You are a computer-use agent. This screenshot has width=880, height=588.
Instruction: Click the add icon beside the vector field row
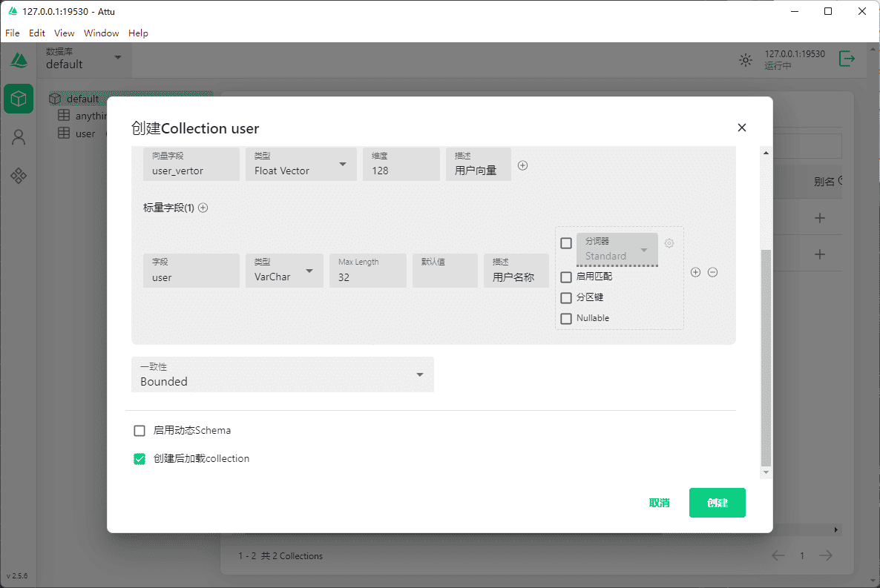point(522,165)
